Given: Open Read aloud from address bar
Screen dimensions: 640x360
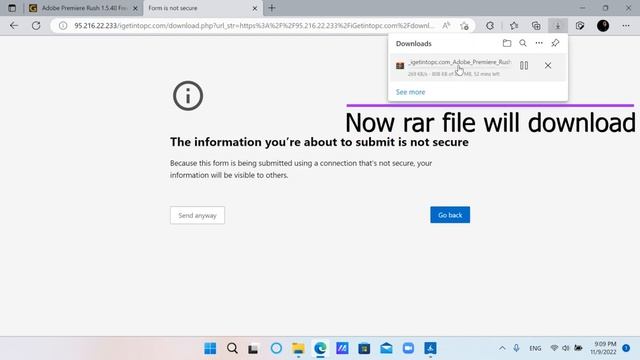Looking at the screenshot, I should pos(446,26).
